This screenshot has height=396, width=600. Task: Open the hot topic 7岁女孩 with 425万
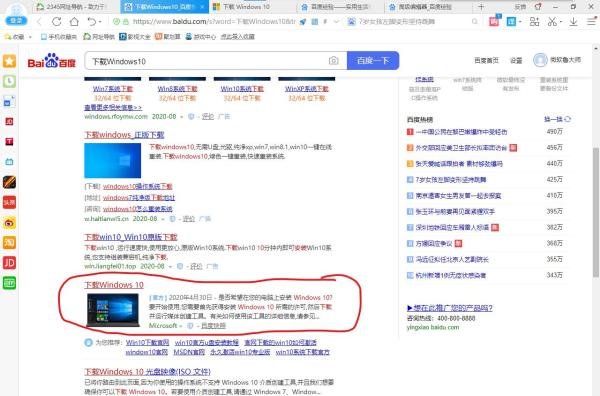click(x=451, y=180)
